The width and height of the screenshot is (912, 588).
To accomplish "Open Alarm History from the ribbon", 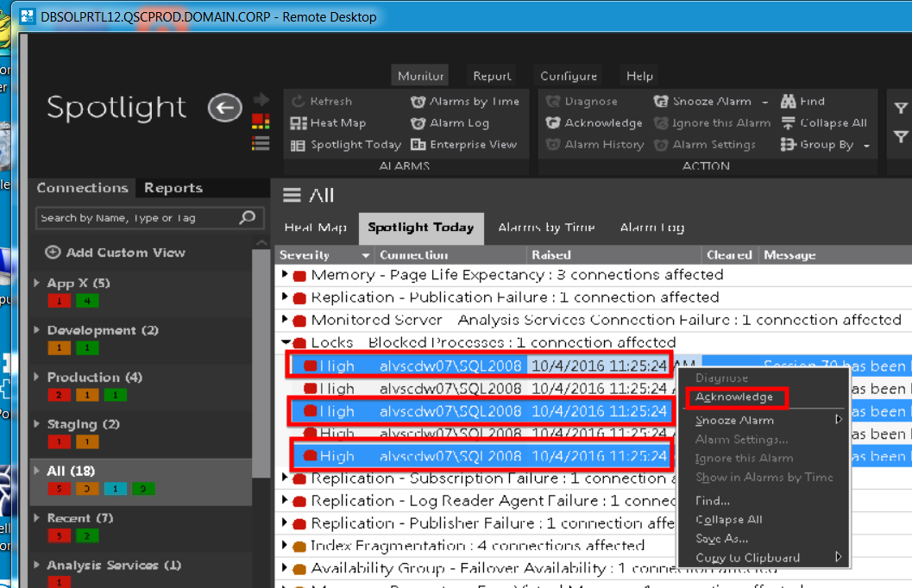I will tap(594, 145).
